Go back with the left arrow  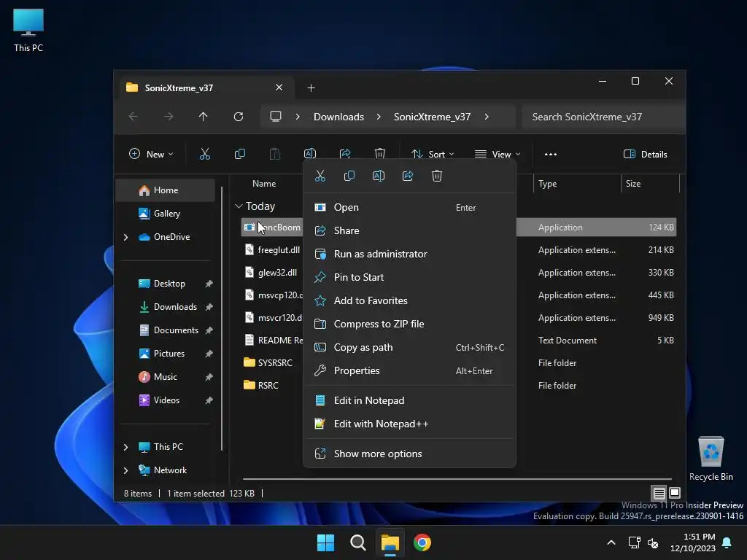tap(133, 117)
